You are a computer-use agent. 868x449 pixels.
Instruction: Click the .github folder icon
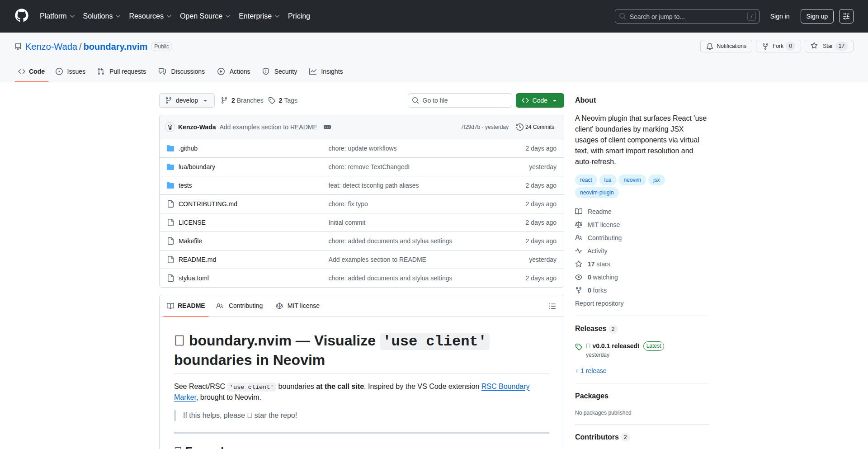point(170,148)
